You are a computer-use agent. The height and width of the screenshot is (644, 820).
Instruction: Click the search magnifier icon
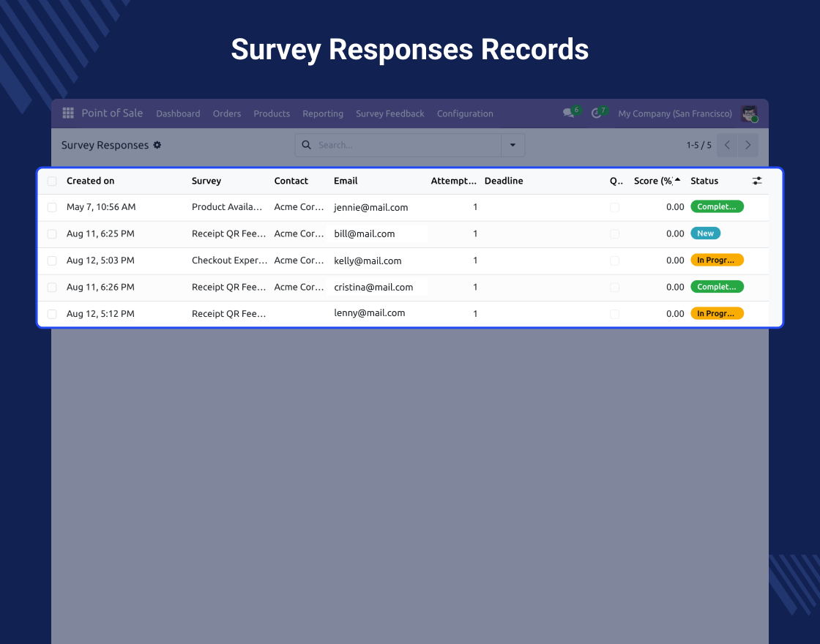point(307,145)
